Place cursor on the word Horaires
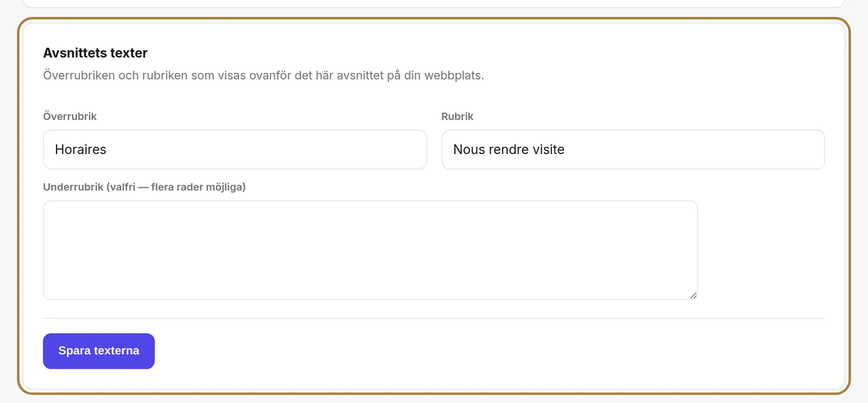This screenshot has width=868, height=403. click(81, 150)
